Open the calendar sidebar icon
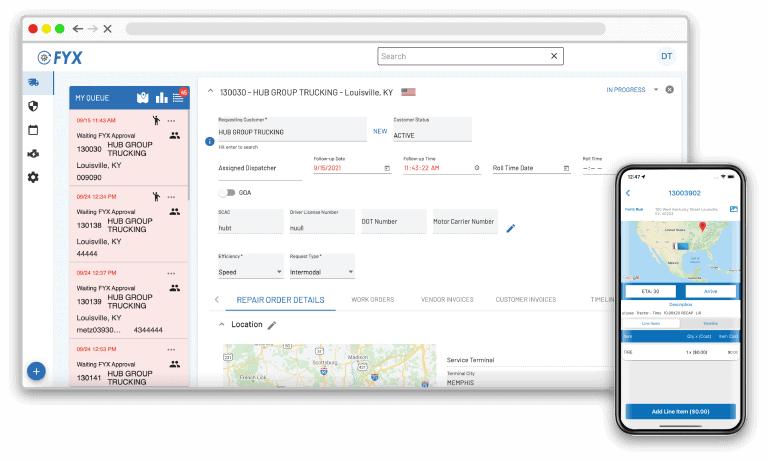The image size is (768, 461). click(33, 130)
